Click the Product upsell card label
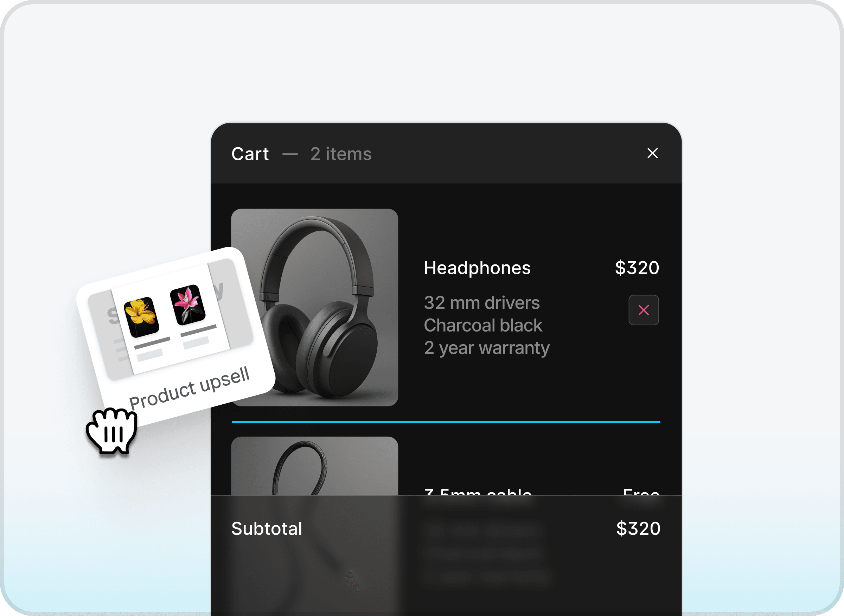This screenshot has height=616, width=844. [189, 388]
